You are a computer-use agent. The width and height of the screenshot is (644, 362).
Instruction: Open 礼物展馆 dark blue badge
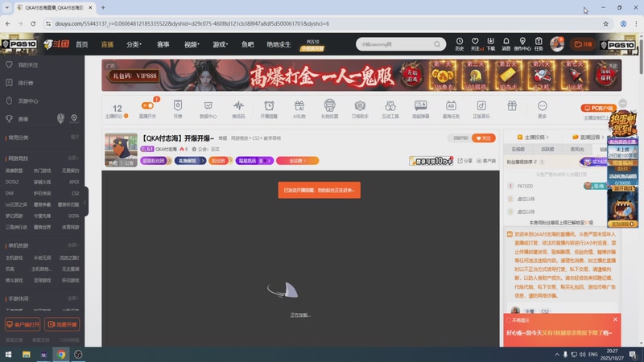tap(190, 161)
